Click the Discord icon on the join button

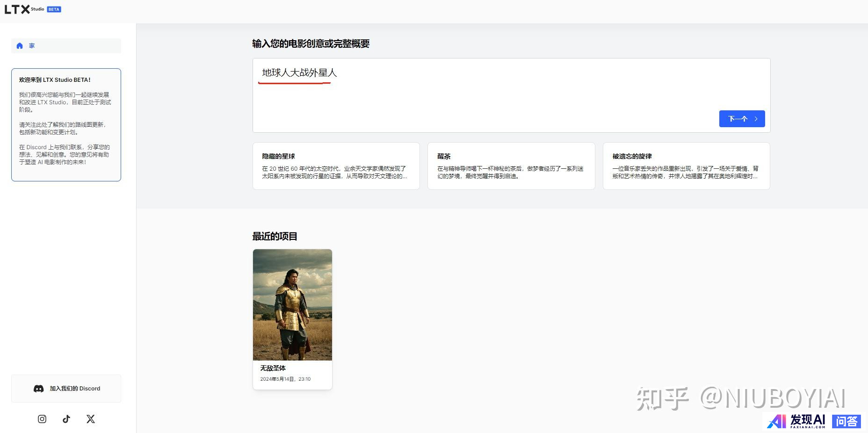coord(38,389)
